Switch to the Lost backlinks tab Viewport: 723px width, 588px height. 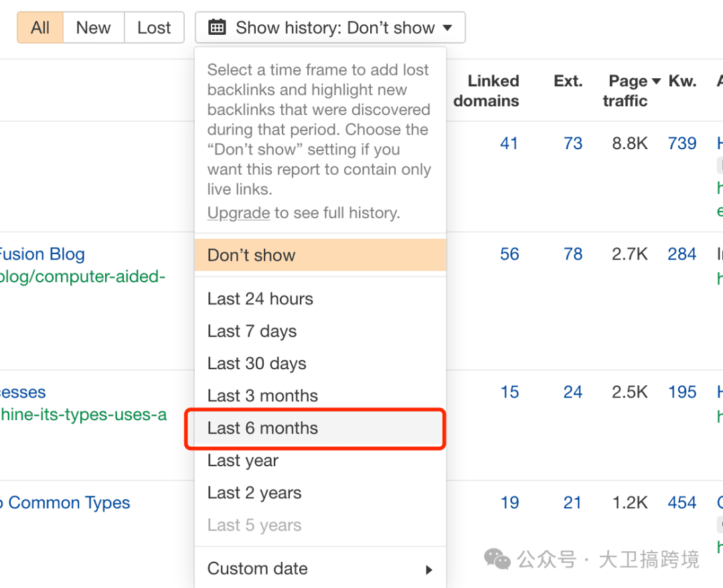154,27
